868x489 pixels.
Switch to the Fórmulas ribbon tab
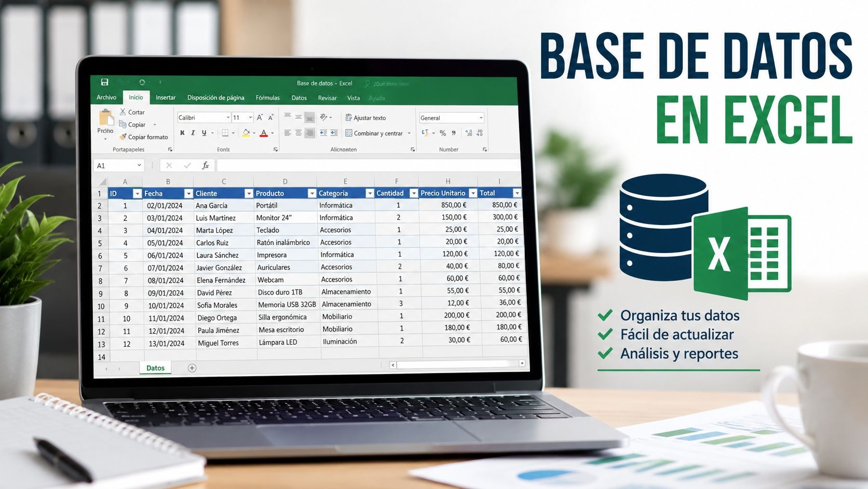click(x=268, y=98)
